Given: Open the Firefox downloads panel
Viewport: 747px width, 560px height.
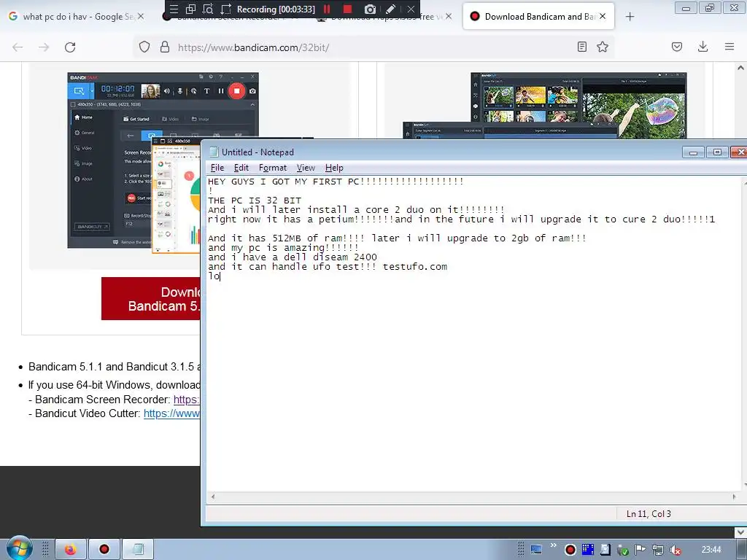Looking at the screenshot, I should pos(703,47).
